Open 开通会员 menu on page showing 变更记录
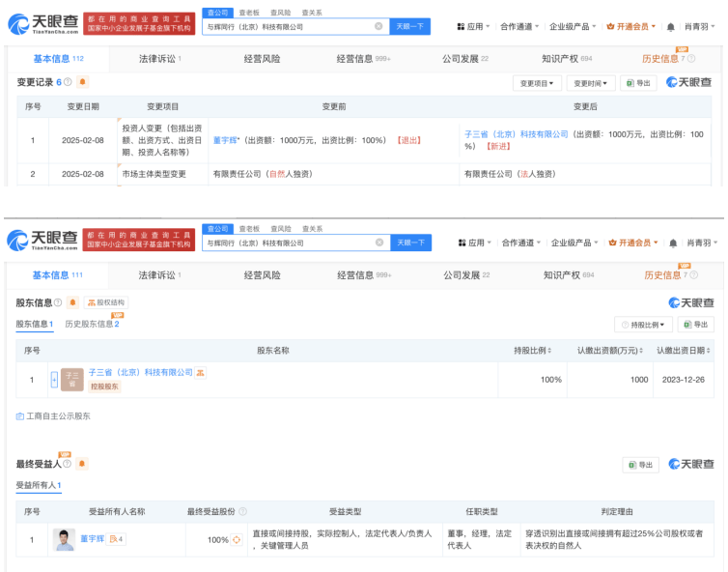Screen dimensions: 728x572 (x=630, y=26)
